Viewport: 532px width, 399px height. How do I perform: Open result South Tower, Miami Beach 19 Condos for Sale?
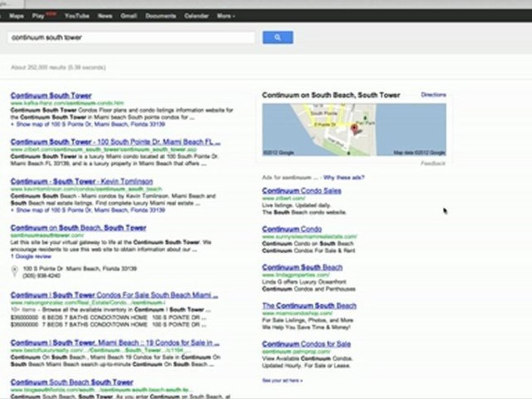point(115,342)
